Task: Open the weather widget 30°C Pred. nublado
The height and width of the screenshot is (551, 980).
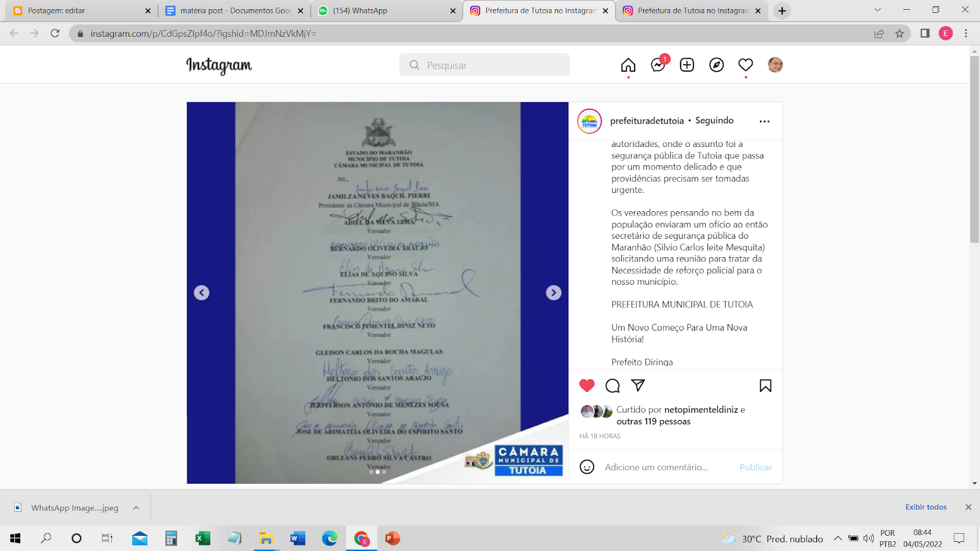Action: coord(773,539)
